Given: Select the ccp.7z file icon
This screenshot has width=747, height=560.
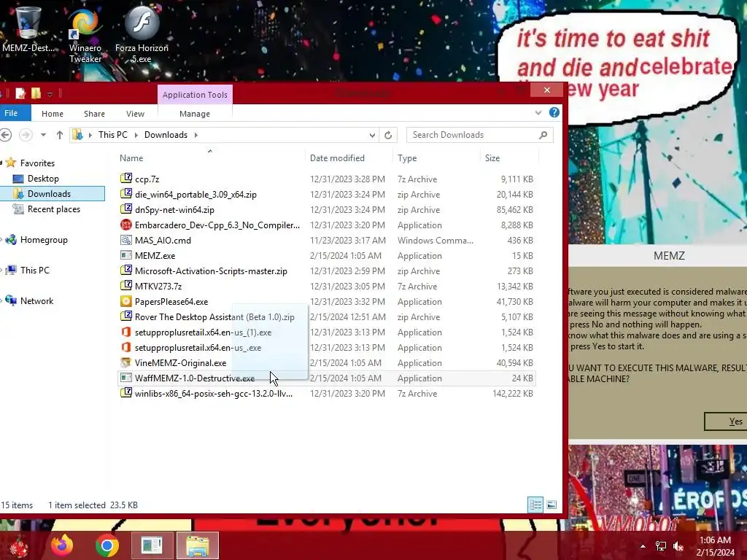Looking at the screenshot, I should (125, 179).
